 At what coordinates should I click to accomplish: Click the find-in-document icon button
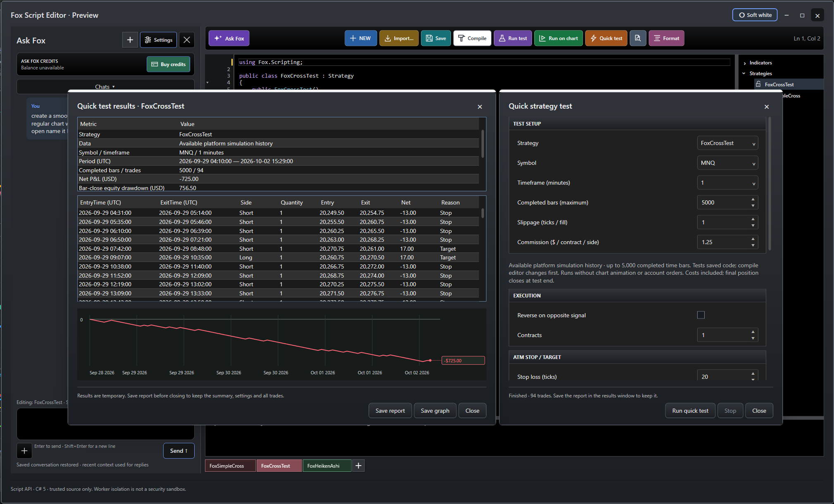(638, 38)
